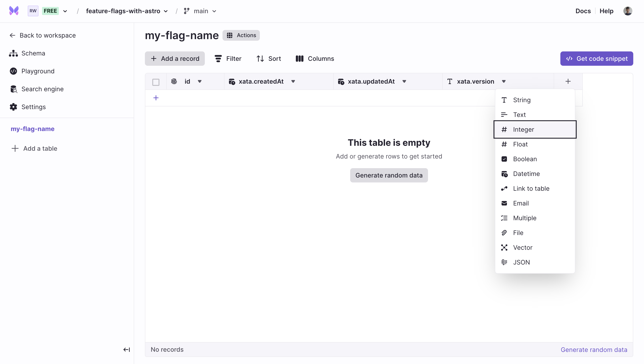644x364 pixels.
Task: Open the Help link
Action: 606,11
